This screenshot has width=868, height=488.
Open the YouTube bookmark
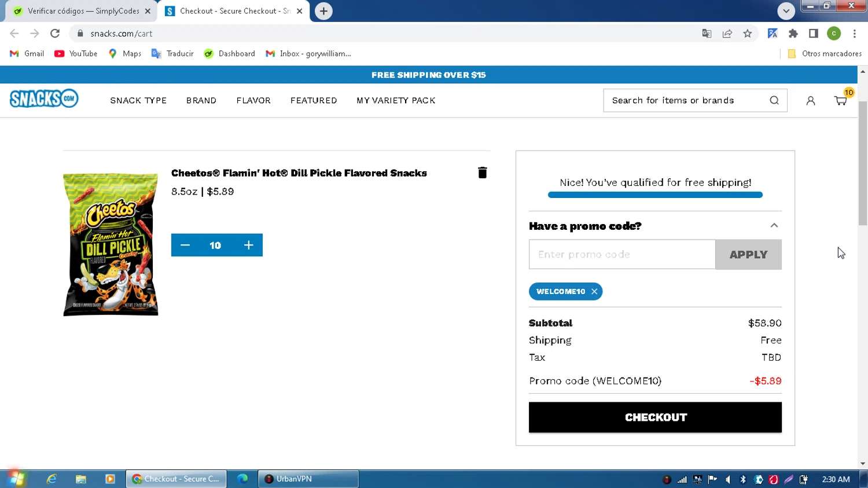pos(76,54)
